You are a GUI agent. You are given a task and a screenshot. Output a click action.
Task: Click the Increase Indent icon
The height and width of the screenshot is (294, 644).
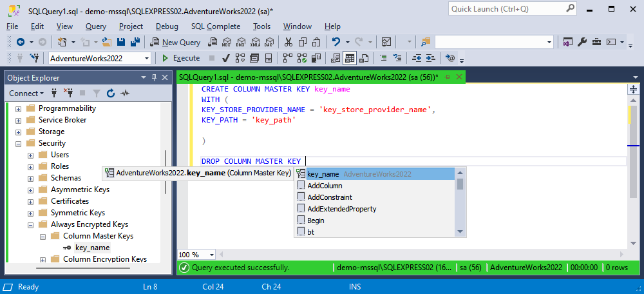430,58
